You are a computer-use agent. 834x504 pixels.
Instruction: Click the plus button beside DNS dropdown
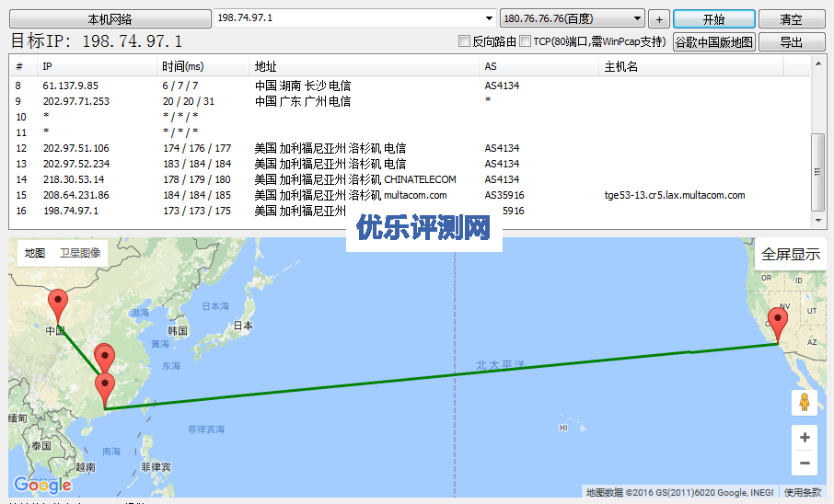pyautogui.click(x=658, y=19)
